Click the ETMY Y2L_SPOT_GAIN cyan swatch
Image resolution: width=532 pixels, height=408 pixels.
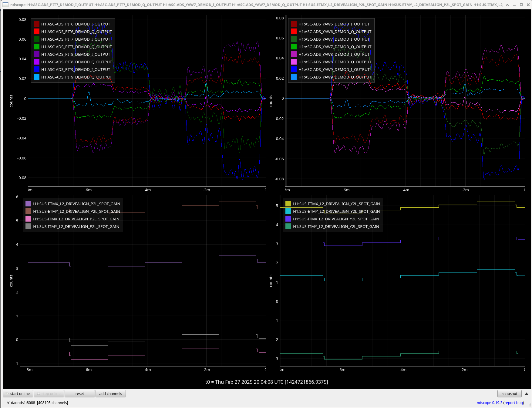(288, 211)
